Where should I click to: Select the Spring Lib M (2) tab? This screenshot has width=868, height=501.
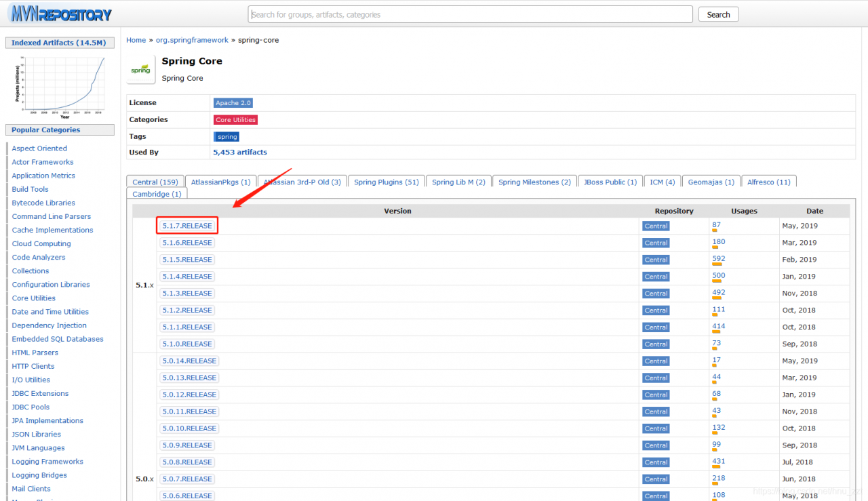458,182
